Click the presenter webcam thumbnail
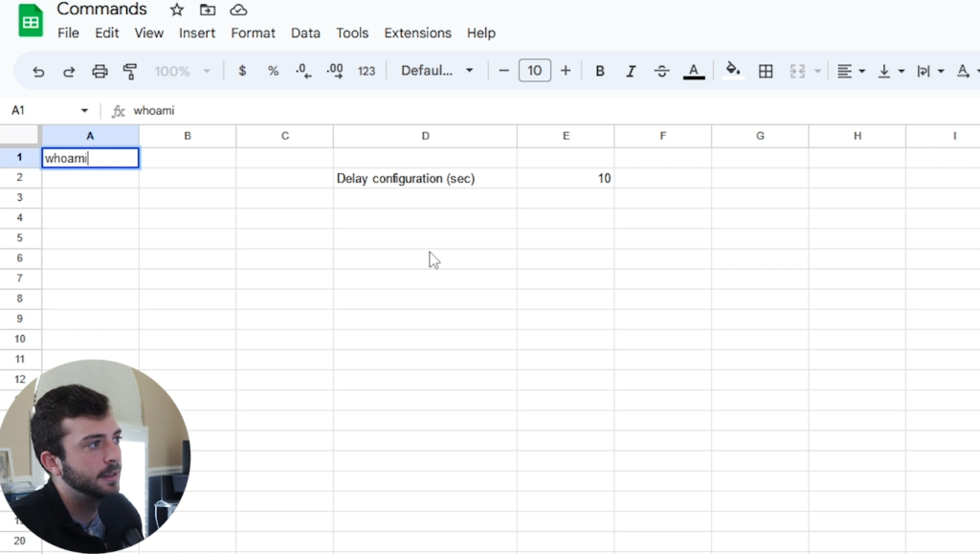Image resolution: width=980 pixels, height=554 pixels. [x=94, y=456]
